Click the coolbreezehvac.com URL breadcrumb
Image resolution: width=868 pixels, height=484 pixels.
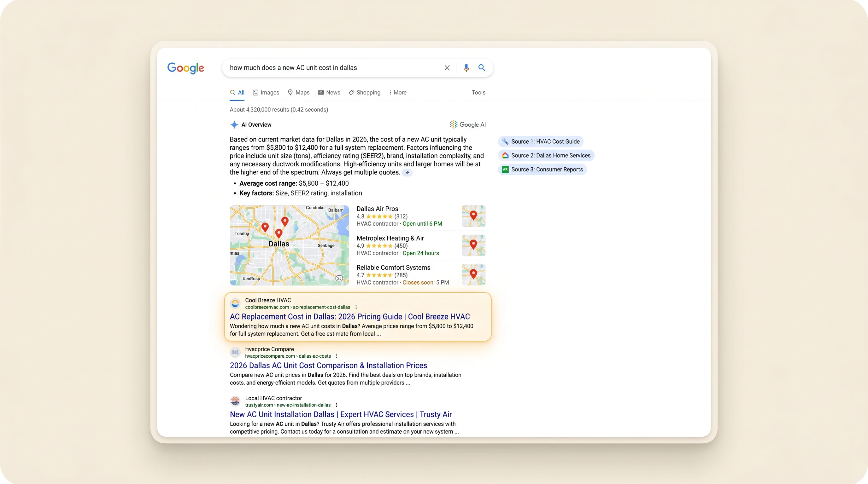(x=297, y=307)
